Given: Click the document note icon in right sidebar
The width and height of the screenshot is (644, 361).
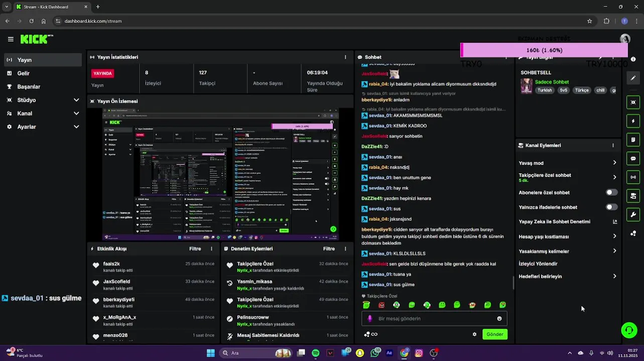Looking at the screenshot, I should [633, 139].
